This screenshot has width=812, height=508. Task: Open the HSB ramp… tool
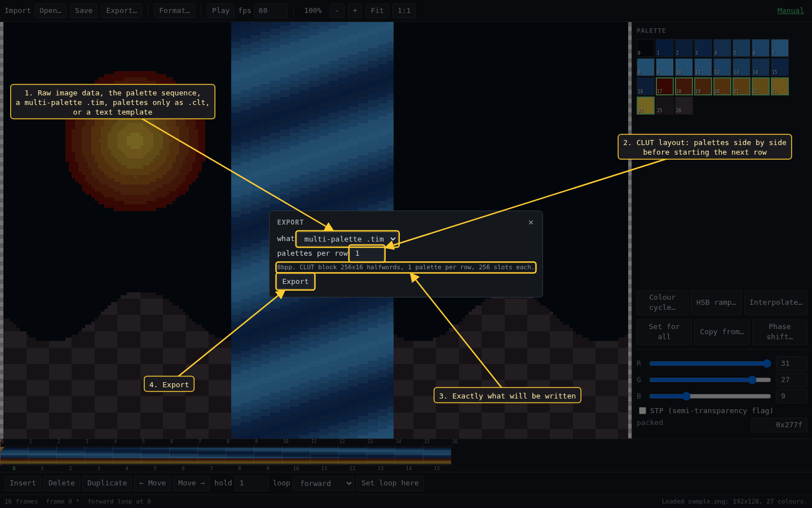716,303
